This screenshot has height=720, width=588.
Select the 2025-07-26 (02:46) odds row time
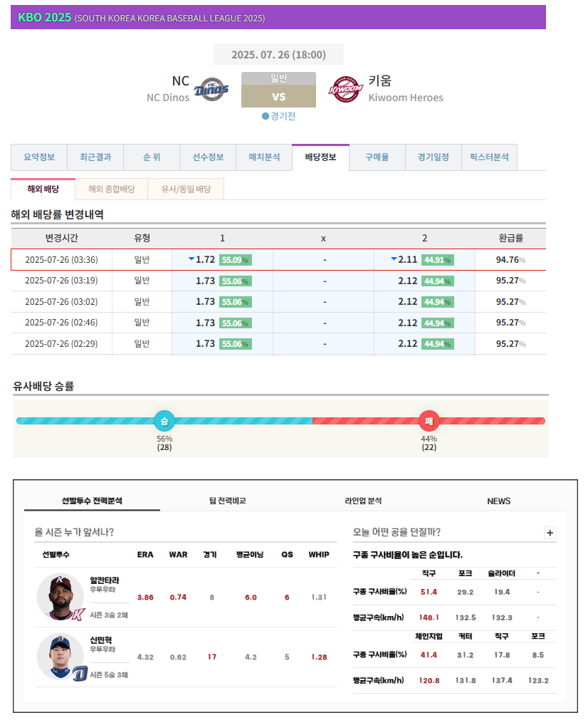(x=61, y=323)
